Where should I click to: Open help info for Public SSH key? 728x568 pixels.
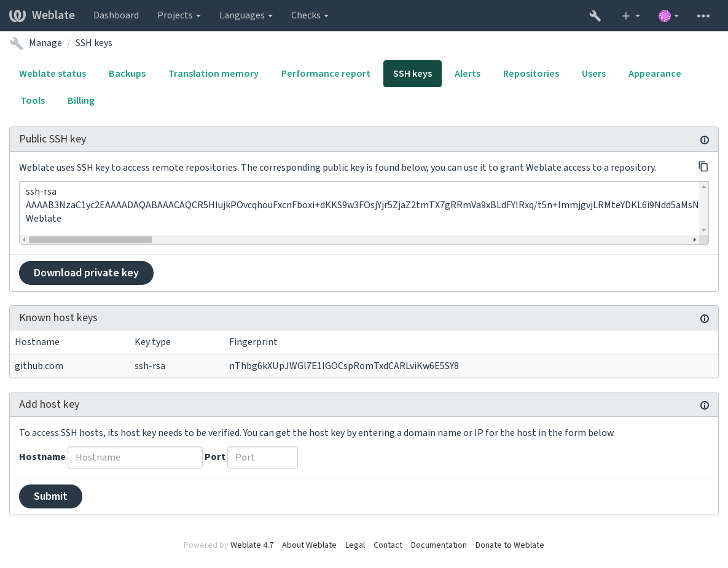pos(704,139)
